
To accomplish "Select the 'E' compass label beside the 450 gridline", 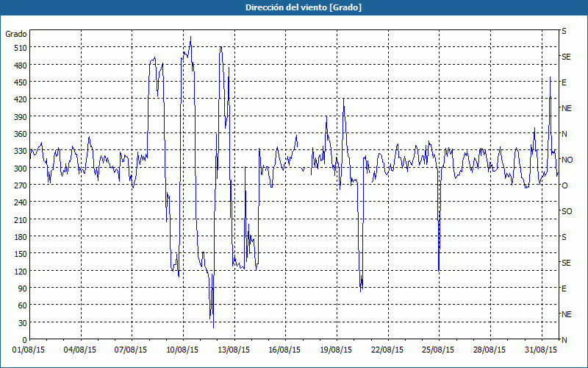I will click(x=564, y=82).
